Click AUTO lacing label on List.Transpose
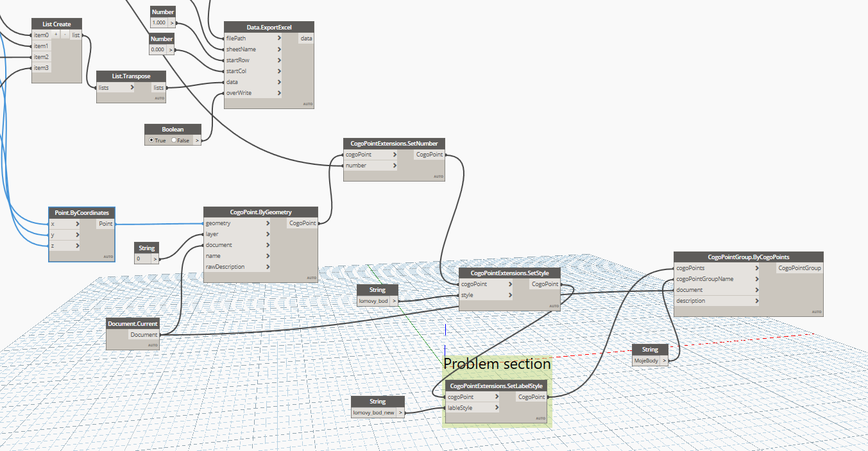The height and width of the screenshot is (451, 868). click(x=160, y=99)
